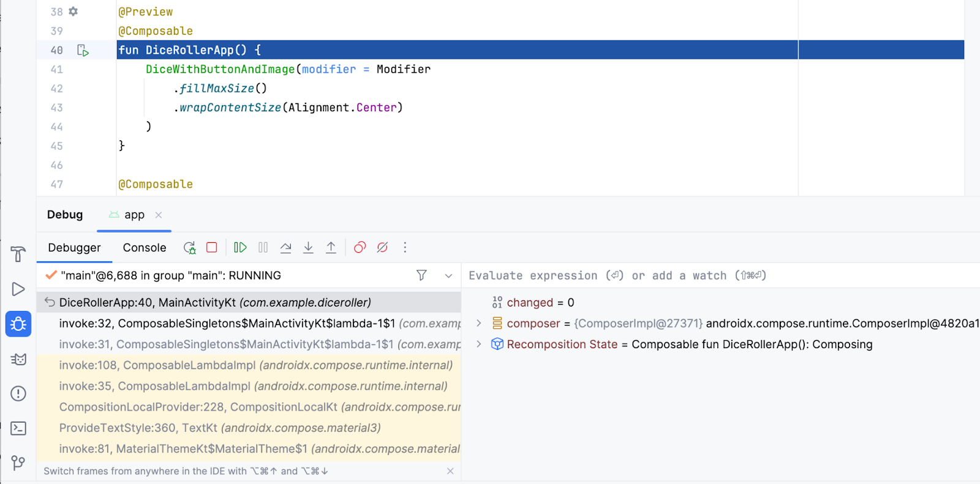980x484 pixels.
Task: Click the Step Over icon
Action: [285, 248]
